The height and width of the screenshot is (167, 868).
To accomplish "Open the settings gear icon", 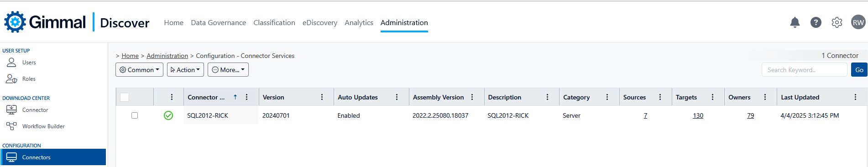I will coord(837,22).
